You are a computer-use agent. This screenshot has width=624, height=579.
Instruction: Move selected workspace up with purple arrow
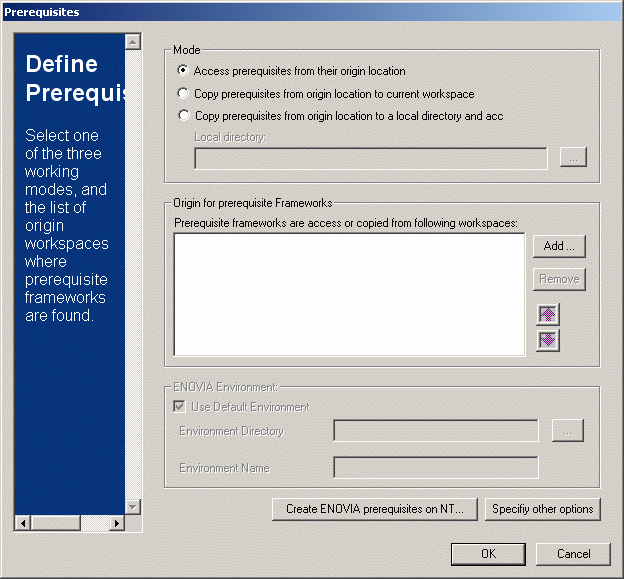click(x=548, y=314)
